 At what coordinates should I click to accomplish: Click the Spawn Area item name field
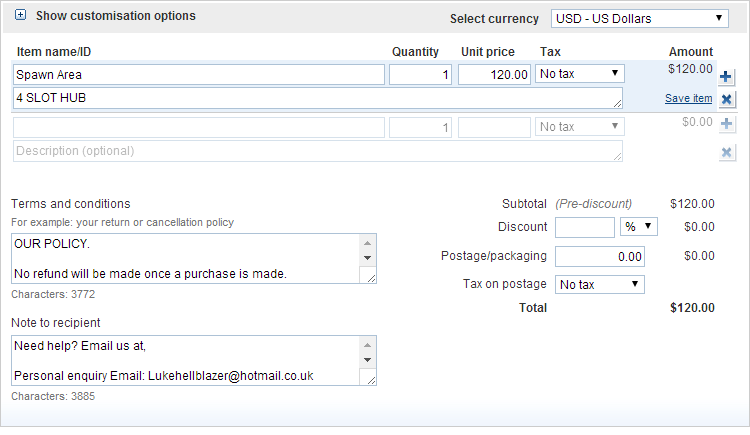[199, 75]
